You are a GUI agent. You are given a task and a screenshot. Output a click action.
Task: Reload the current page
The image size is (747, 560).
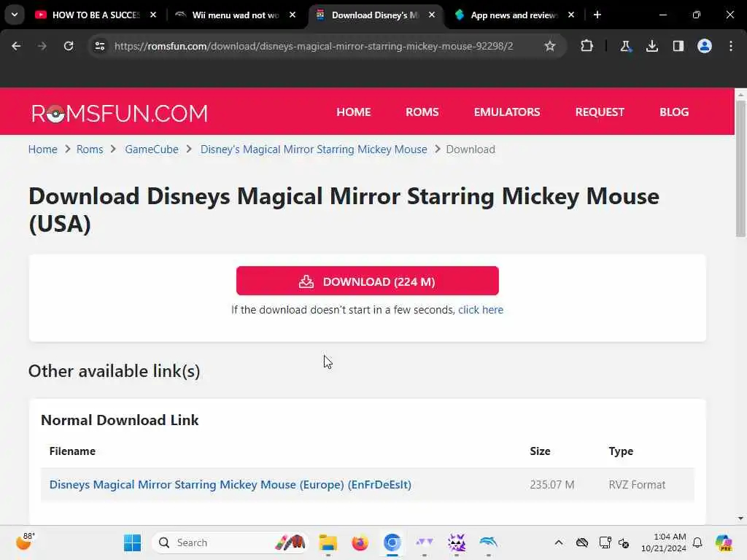click(69, 46)
